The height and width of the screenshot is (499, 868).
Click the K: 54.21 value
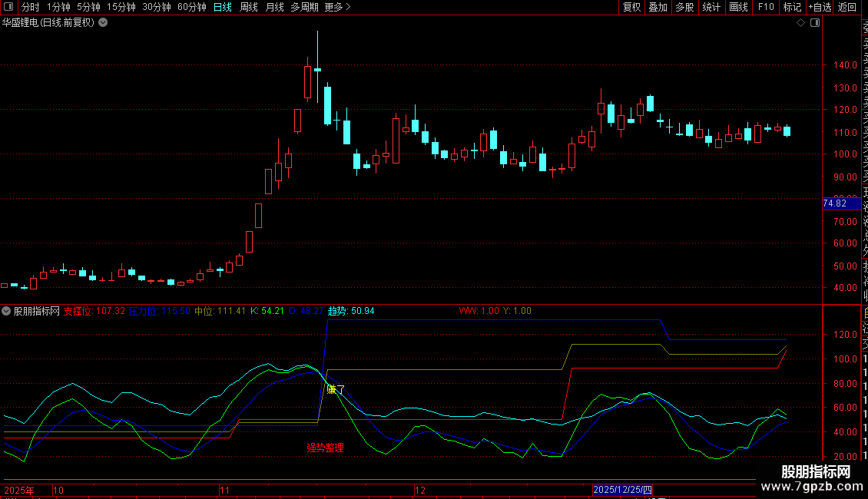pyautogui.click(x=267, y=311)
